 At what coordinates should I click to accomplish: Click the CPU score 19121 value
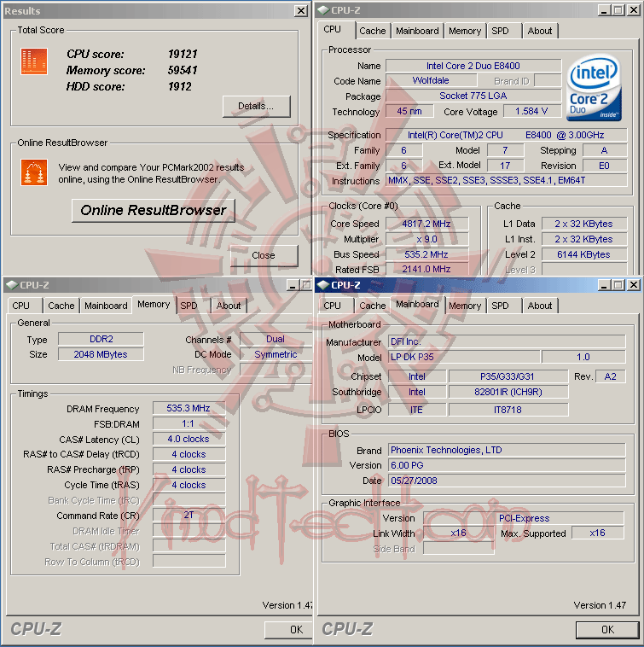point(183,54)
